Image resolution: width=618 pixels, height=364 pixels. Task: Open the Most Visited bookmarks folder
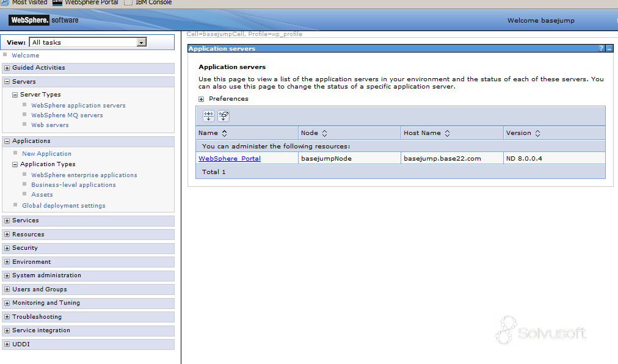(24, 3)
